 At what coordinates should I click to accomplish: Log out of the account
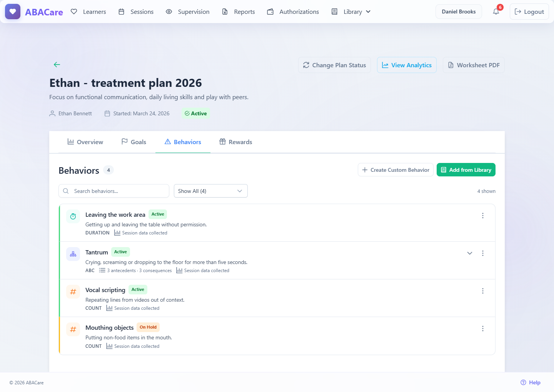click(529, 12)
